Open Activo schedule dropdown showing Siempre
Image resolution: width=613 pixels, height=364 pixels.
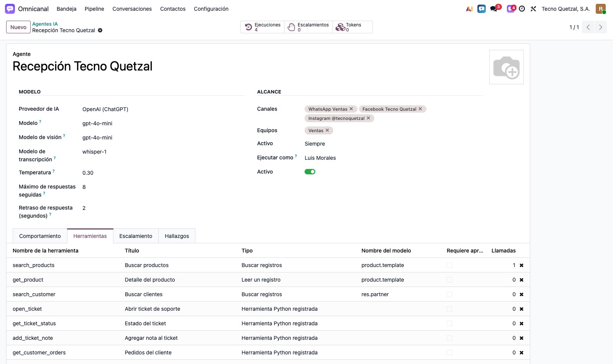(x=394, y=144)
